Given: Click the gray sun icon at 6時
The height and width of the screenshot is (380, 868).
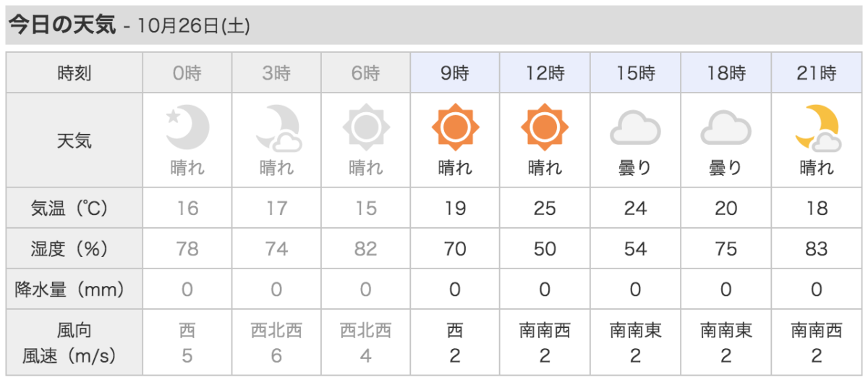Looking at the screenshot, I should click(x=366, y=127).
